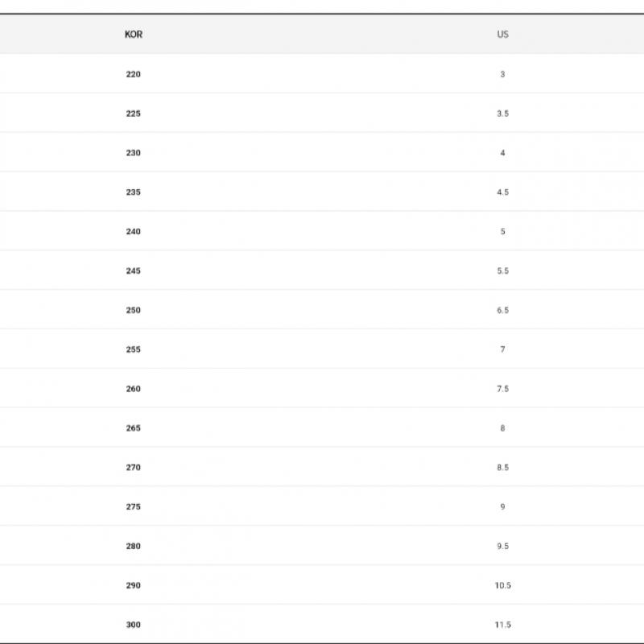Click the US column header
Viewport: 644px width, 644px height.
[502, 35]
